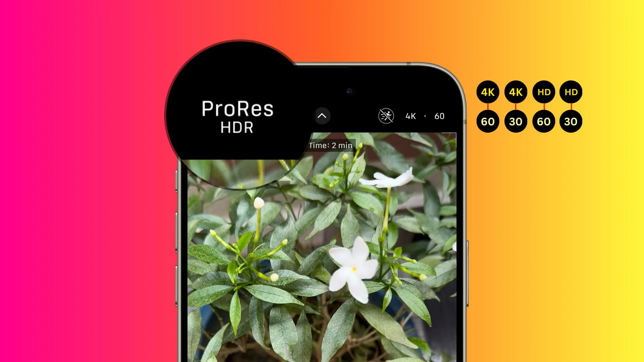Expand the camera settings chevron
Screen dimensions: 644x362
pyautogui.click(x=322, y=116)
